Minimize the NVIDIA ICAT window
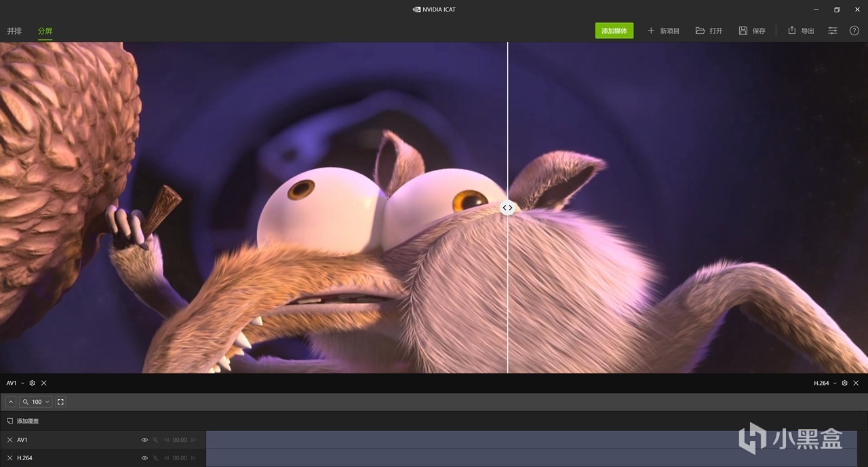The image size is (868, 467). (x=816, y=10)
